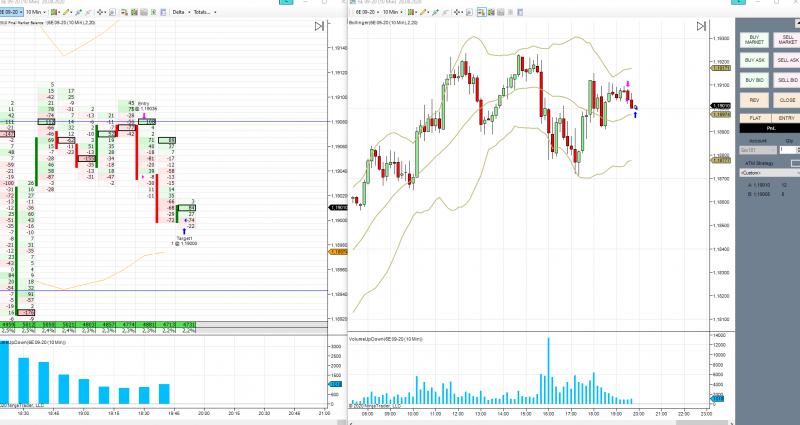Jump to latest bar in right chart
This screenshot has width=800, height=425.
[x=702, y=26]
